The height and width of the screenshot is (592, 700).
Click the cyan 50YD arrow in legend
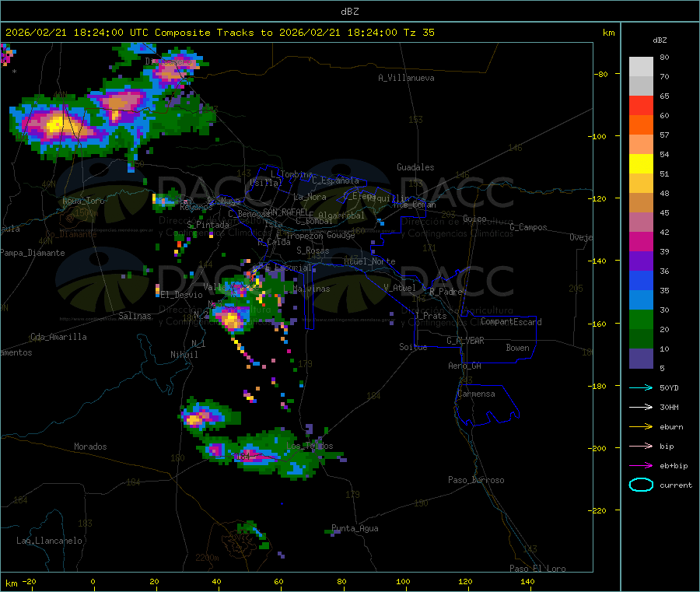(641, 387)
